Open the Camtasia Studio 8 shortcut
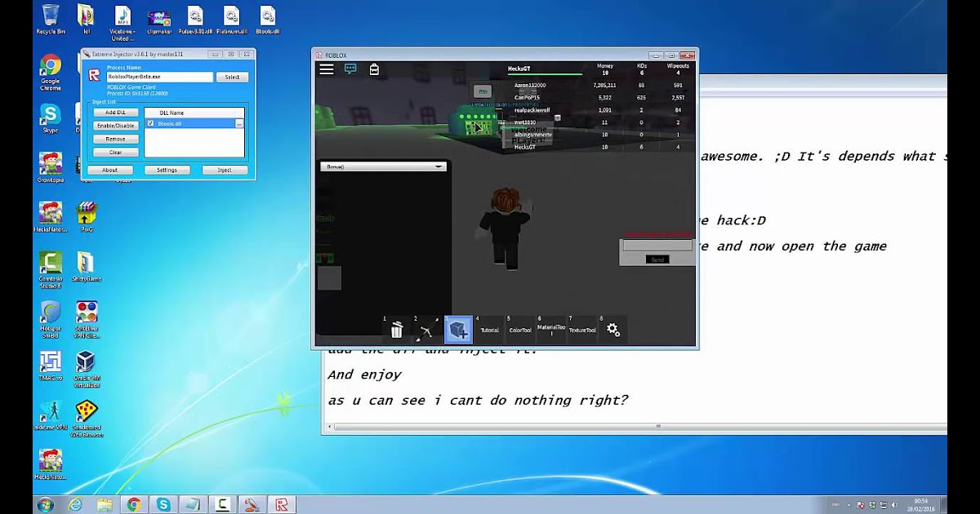980x514 pixels. point(51,269)
